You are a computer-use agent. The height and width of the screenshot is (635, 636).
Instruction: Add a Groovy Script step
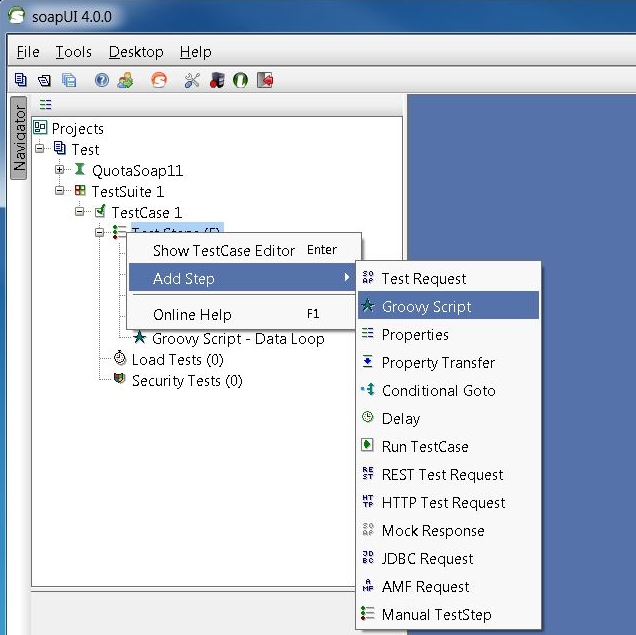pyautogui.click(x=448, y=306)
